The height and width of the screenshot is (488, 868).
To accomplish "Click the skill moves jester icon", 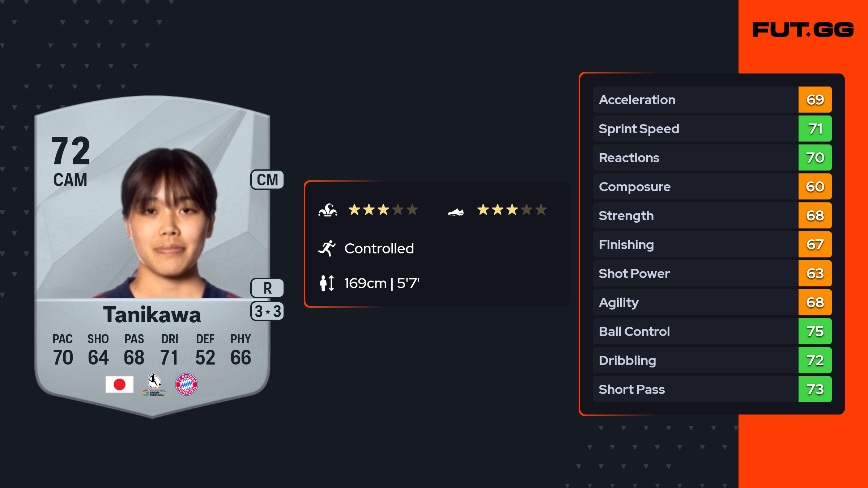I will [x=328, y=210].
